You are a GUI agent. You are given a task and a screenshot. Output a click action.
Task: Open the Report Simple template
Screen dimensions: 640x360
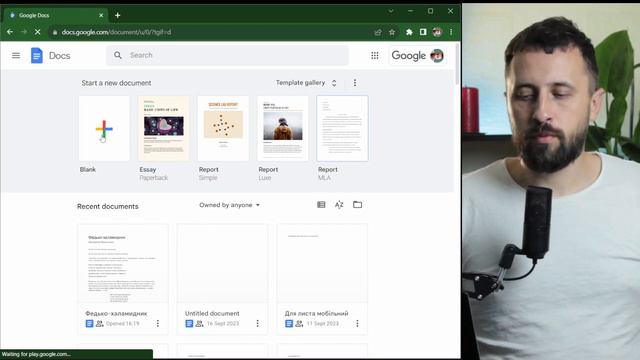pos(223,128)
